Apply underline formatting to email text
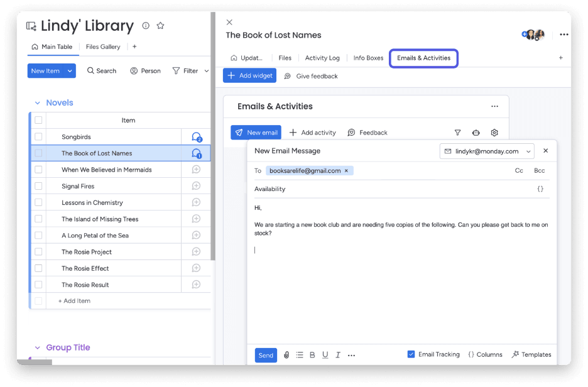This screenshot has height=387, width=588. coord(325,355)
